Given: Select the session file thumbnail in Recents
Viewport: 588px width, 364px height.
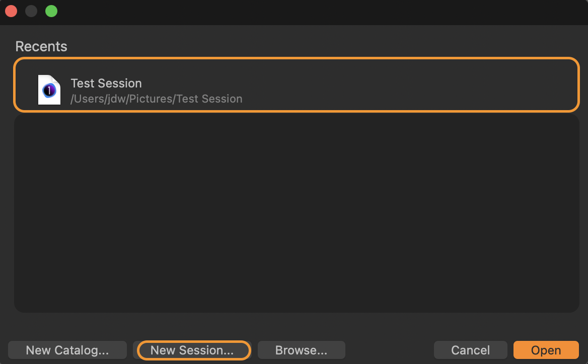Looking at the screenshot, I should [x=49, y=90].
